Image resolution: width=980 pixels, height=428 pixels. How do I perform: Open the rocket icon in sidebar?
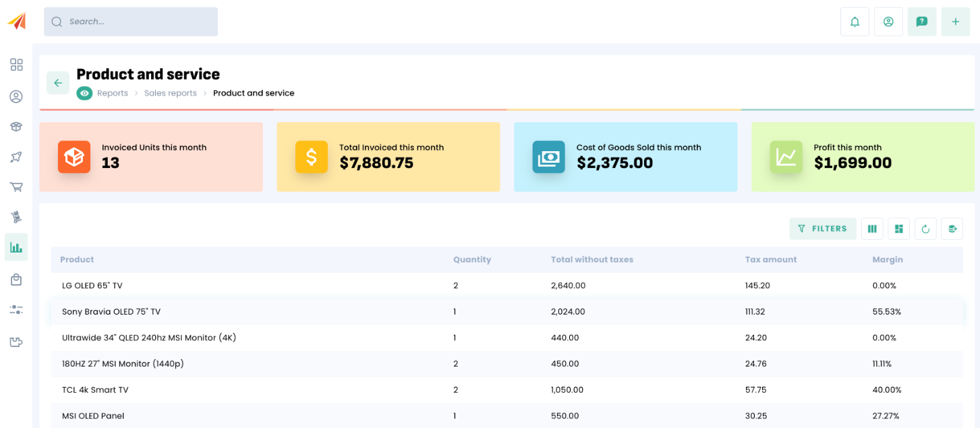[x=16, y=157]
